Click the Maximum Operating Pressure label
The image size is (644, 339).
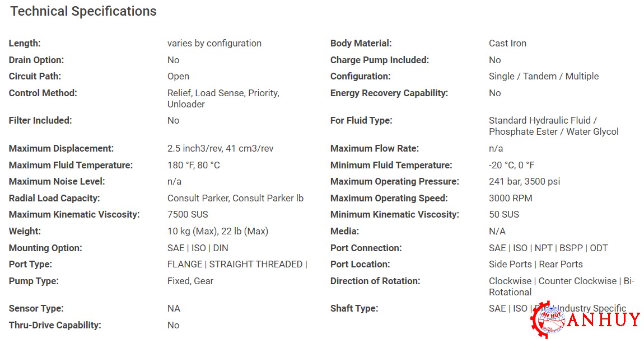pos(395,181)
